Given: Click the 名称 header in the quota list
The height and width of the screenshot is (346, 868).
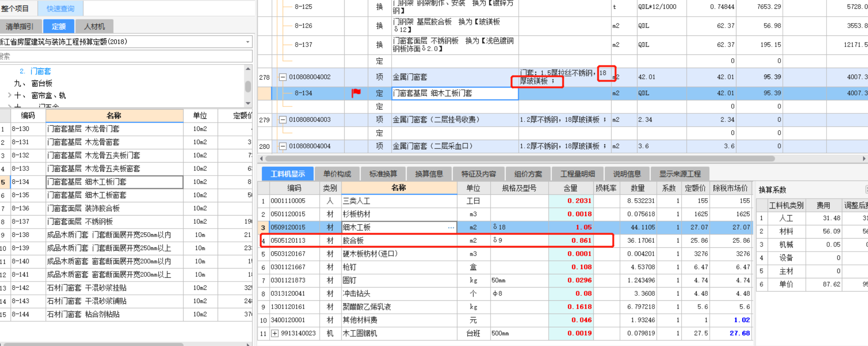Looking at the screenshot, I should pyautogui.click(x=114, y=116).
